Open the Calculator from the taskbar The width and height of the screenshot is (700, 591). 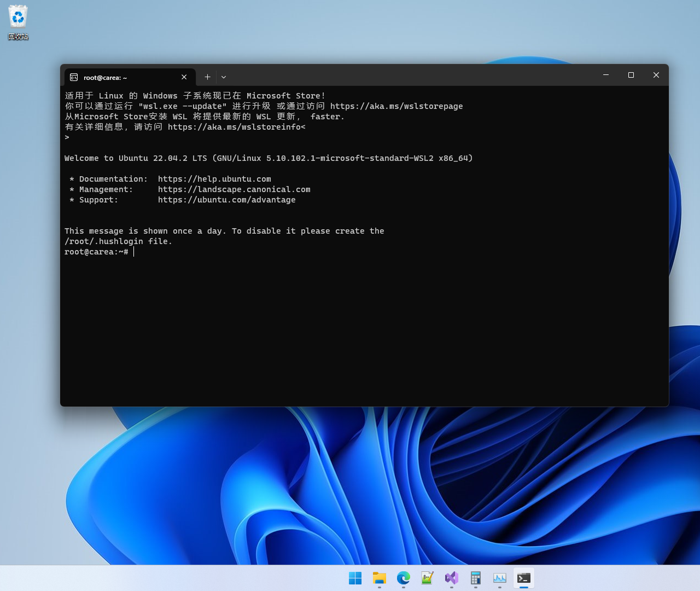(x=475, y=578)
